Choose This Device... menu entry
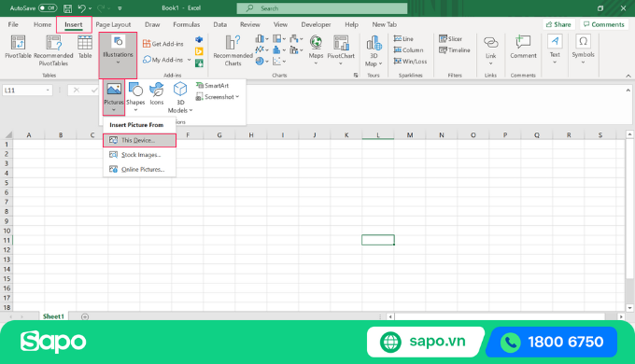 click(140, 140)
